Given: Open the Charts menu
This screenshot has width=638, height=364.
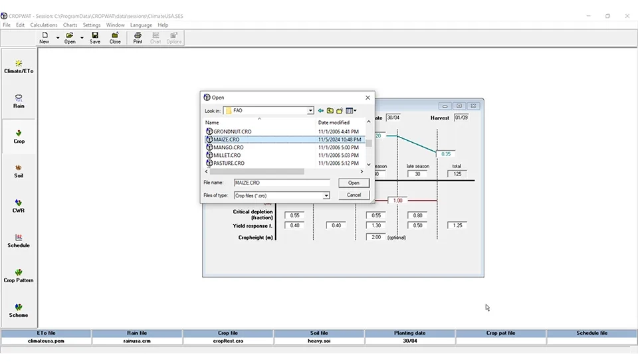Looking at the screenshot, I should tap(70, 25).
